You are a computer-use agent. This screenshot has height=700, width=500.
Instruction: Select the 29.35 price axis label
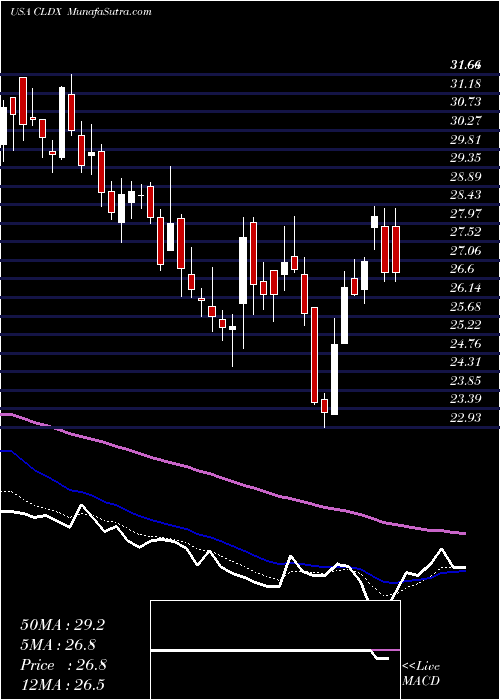tap(466, 158)
